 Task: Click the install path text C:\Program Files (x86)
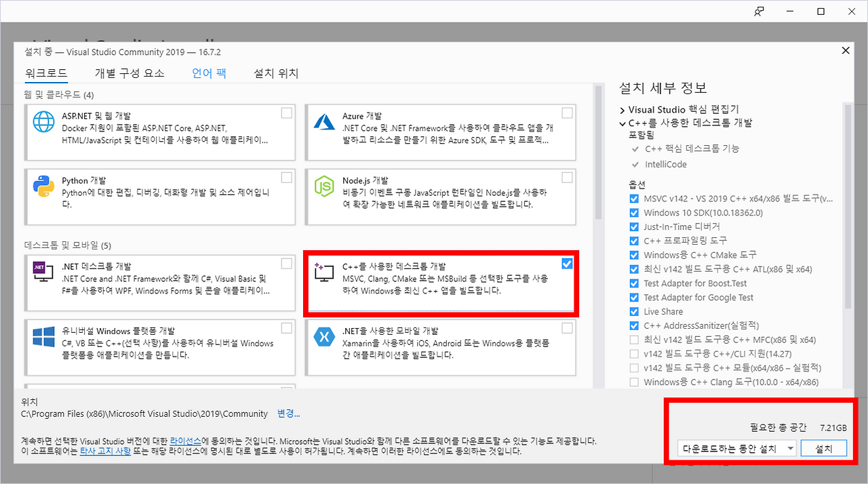(144, 414)
